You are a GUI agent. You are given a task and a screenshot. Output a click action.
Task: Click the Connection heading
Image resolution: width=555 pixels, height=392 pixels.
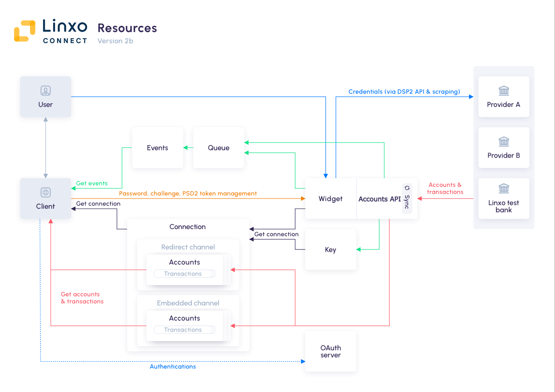[188, 227]
